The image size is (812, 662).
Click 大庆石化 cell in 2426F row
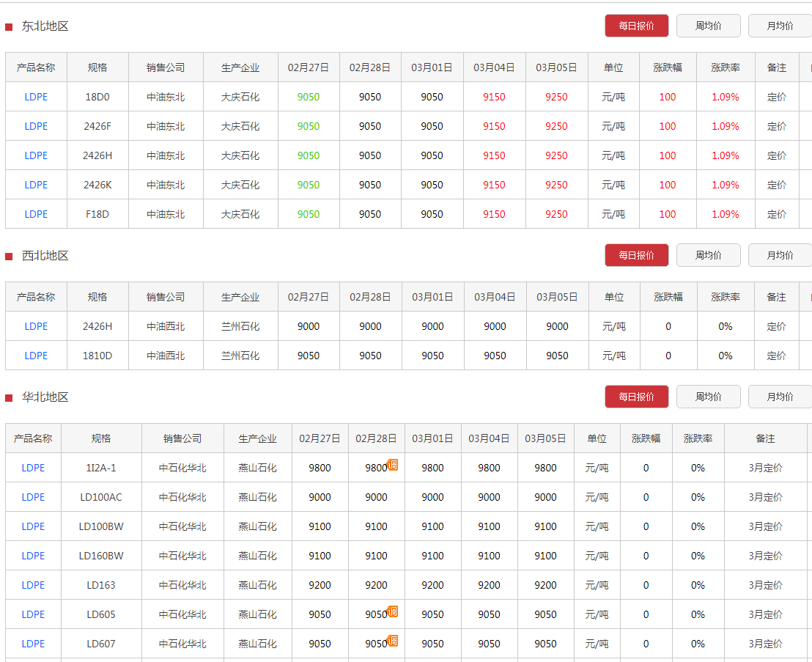tap(240, 126)
